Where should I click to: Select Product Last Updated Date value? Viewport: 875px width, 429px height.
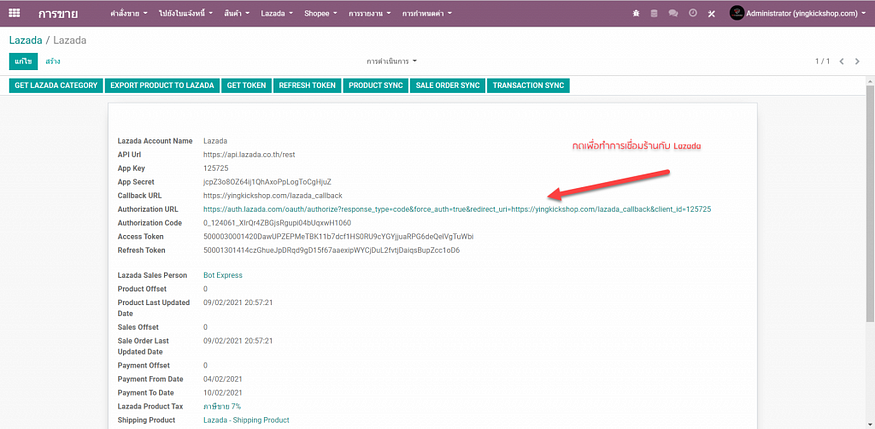point(238,302)
